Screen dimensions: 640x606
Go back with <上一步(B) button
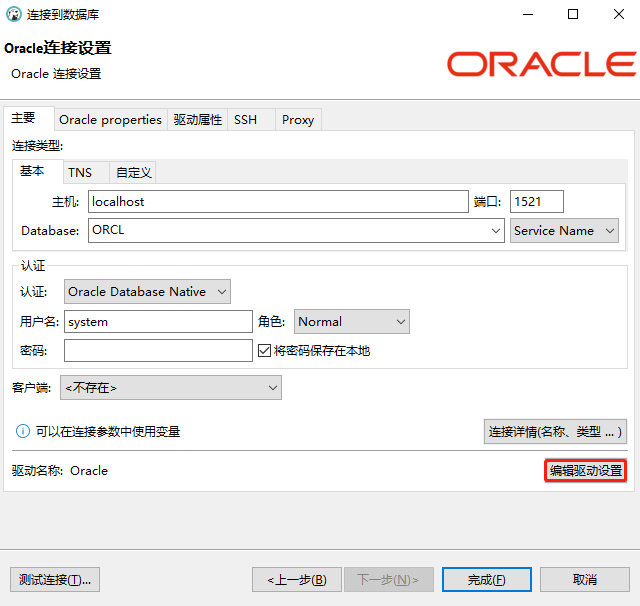[297, 579]
